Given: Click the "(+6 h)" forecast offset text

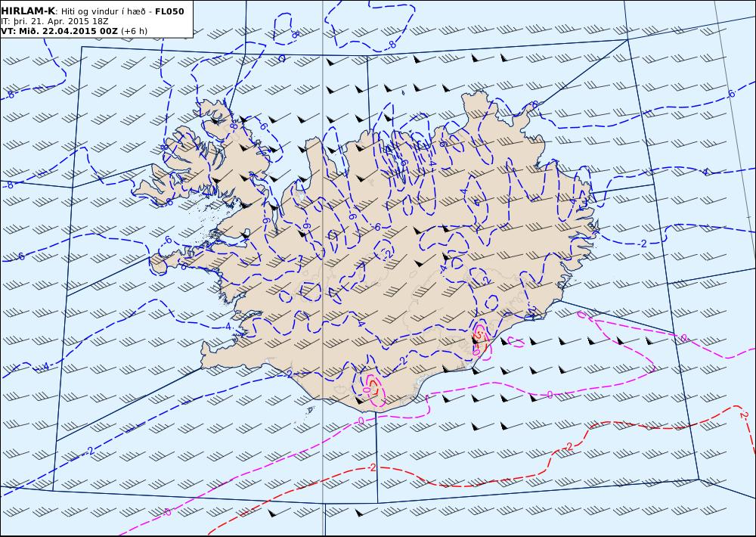Looking at the screenshot, I should (134, 31).
